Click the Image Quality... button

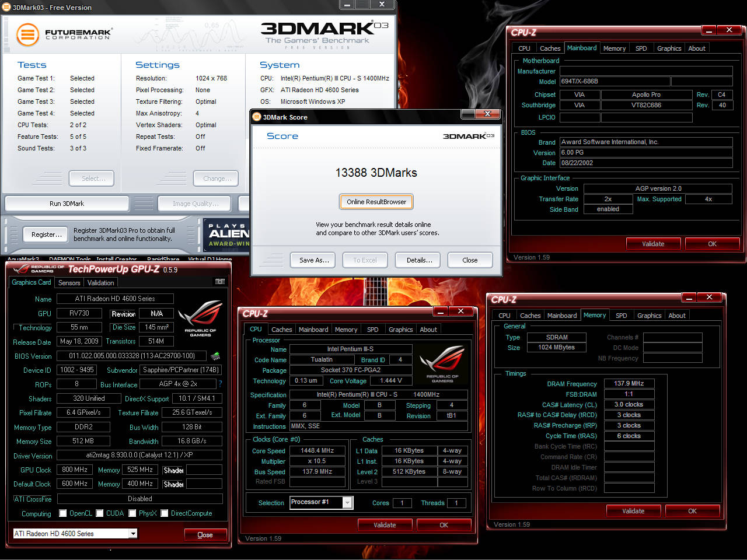[195, 204]
